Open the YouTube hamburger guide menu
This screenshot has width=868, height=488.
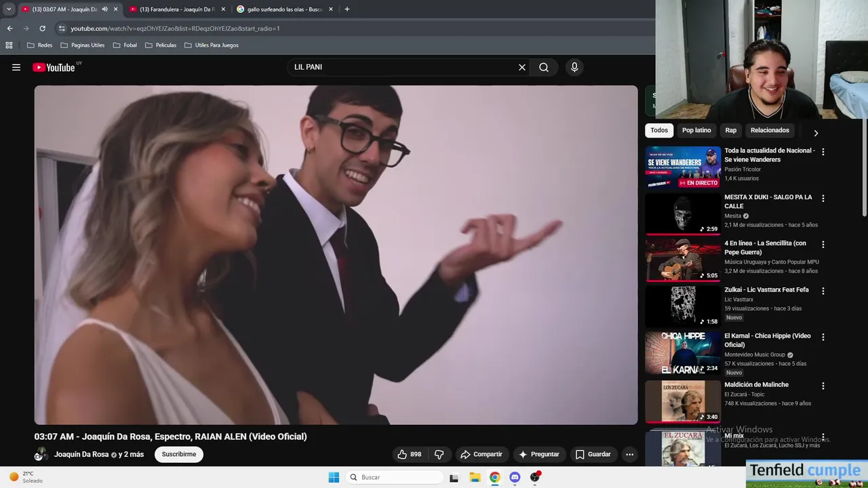16,67
